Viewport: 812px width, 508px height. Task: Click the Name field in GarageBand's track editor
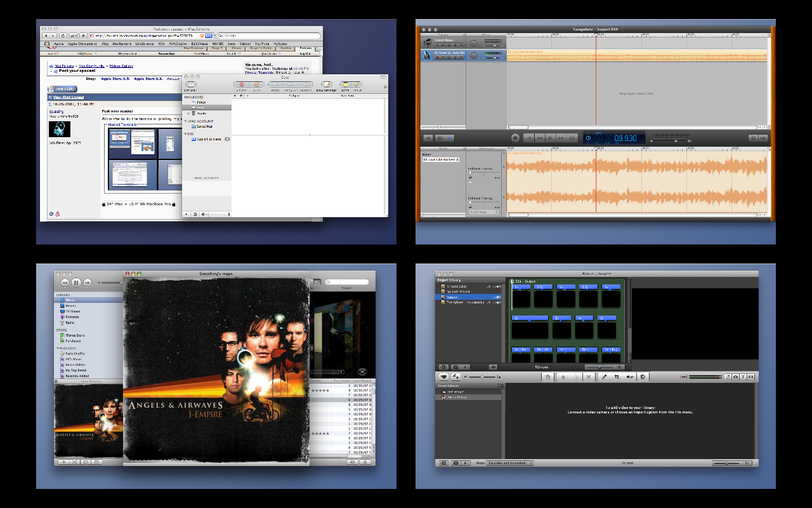(x=441, y=159)
